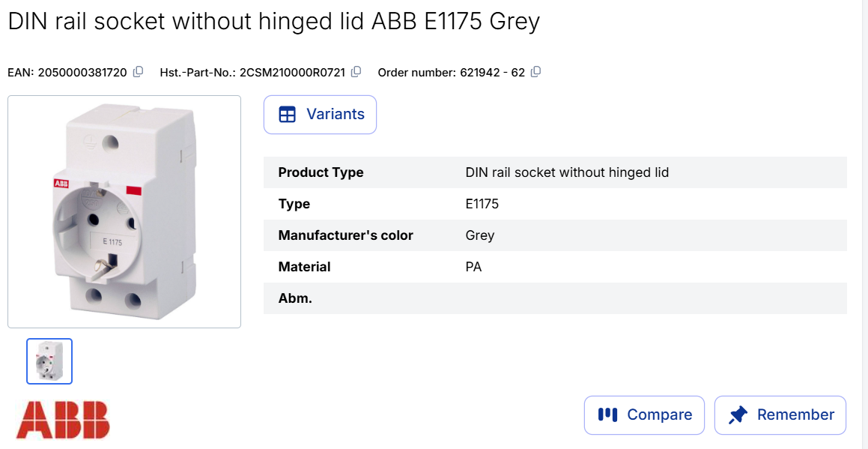Copy the order number with its copy icon
Screen dimensions: 868x449
(535, 72)
